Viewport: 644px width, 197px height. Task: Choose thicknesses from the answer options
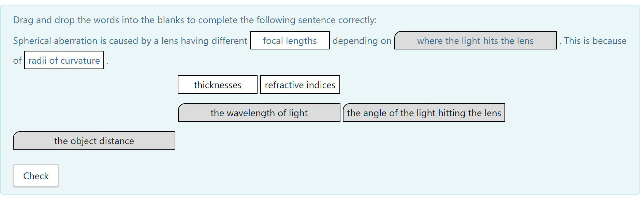[x=217, y=85]
